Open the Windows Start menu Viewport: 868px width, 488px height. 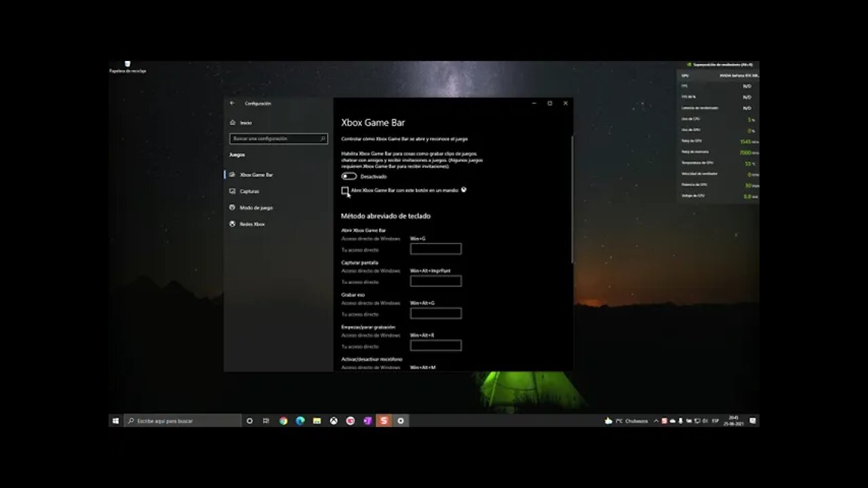(x=115, y=421)
